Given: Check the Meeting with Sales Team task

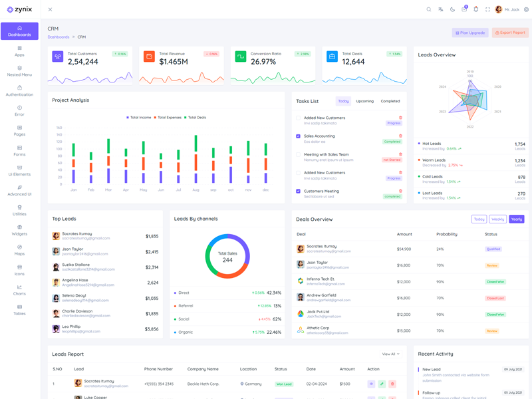Looking at the screenshot, I should pyautogui.click(x=299, y=154).
